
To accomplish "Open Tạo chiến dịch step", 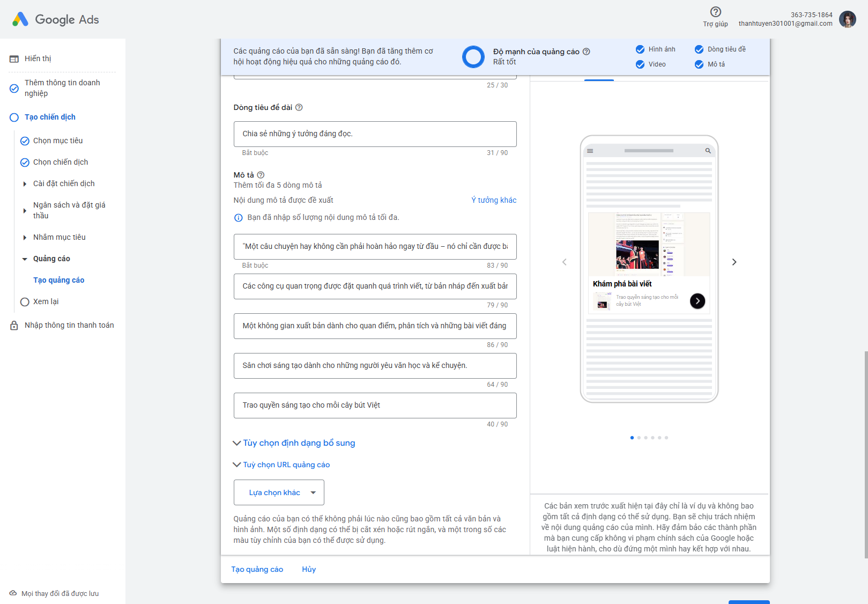I will pyautogui.click(x=50, y=117).
